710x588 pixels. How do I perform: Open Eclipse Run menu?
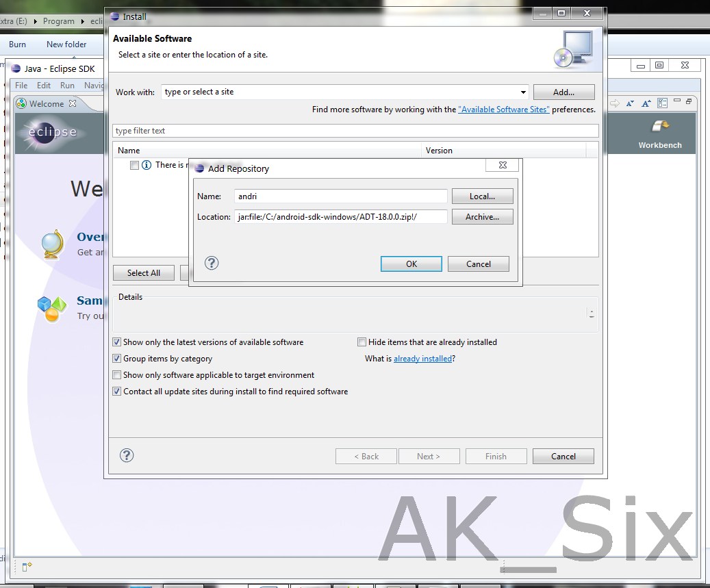tap(67, 85)
